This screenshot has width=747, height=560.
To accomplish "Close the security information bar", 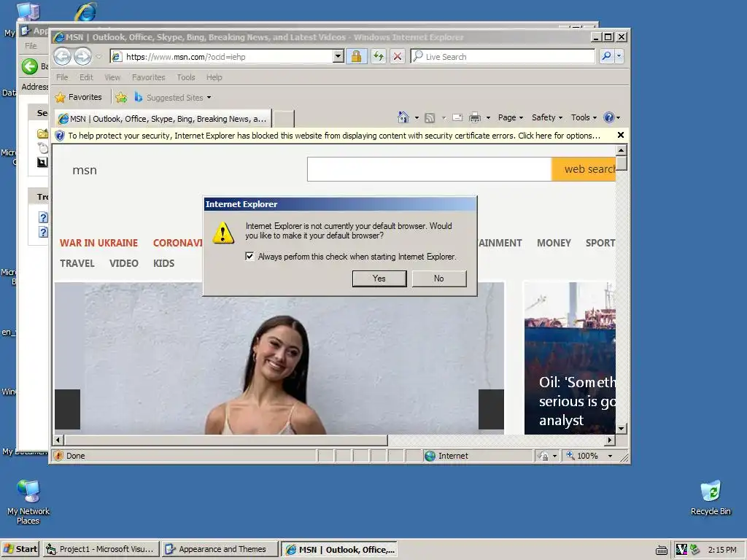I will tap(621, 135).
